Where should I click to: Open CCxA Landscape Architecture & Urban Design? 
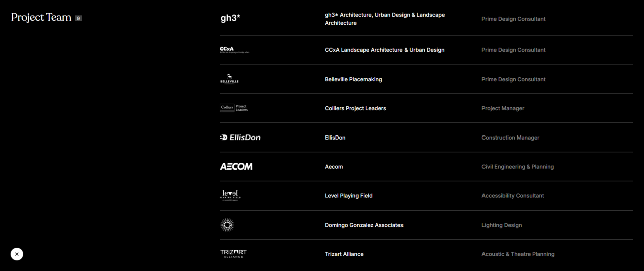tap(384, 50)
